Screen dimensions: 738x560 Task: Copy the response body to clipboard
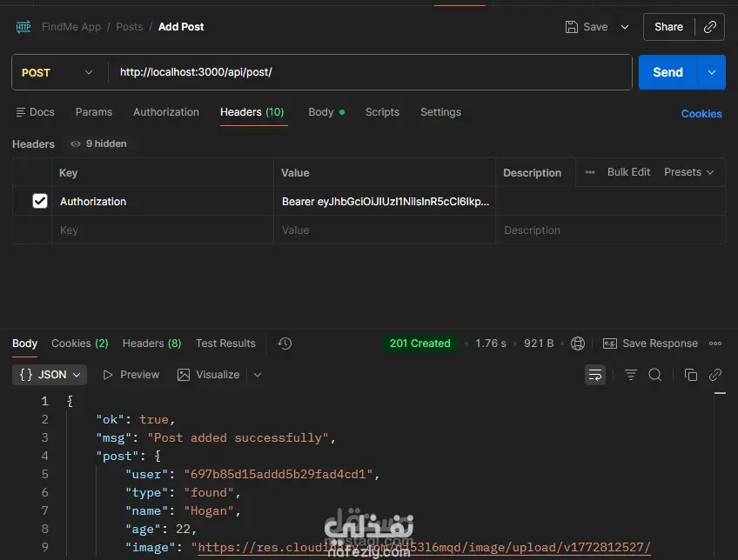(690, 375)
